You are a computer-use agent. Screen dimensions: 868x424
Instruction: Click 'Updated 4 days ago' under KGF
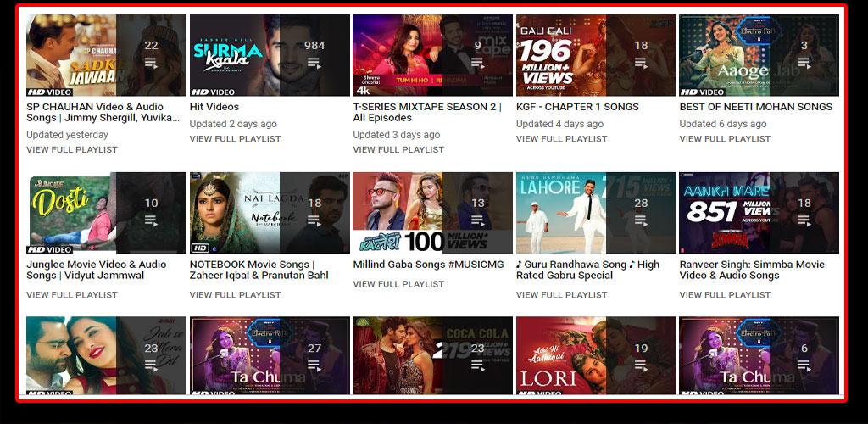coord(559,124)
